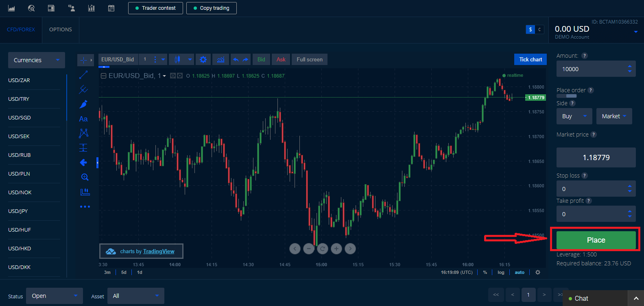
Task: Switch to the OPTIONS tab
Action: pyautogui.click(x=61, y=30)
